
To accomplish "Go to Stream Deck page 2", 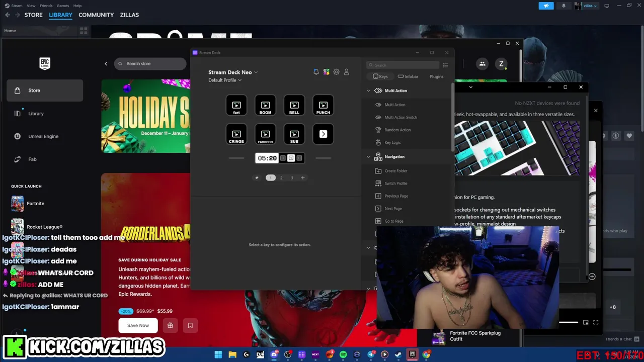I will 281,177.
